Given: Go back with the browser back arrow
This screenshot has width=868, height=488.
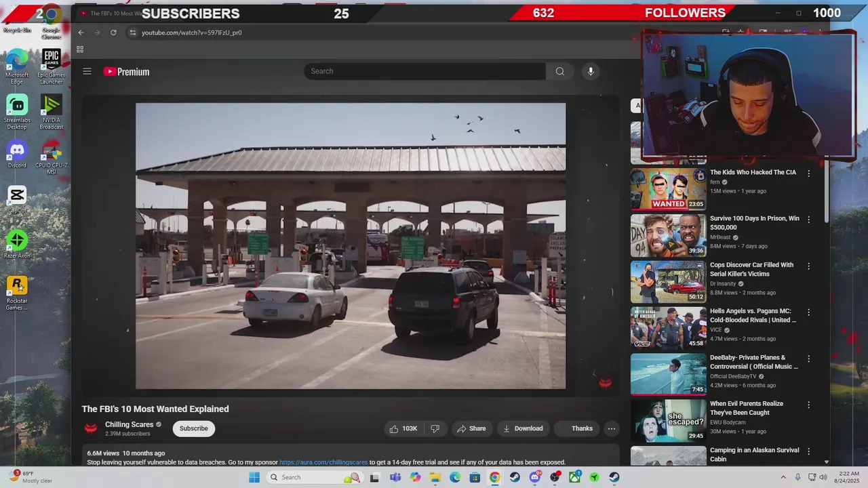Looking at the screenshot, I should tap(81, 33).
